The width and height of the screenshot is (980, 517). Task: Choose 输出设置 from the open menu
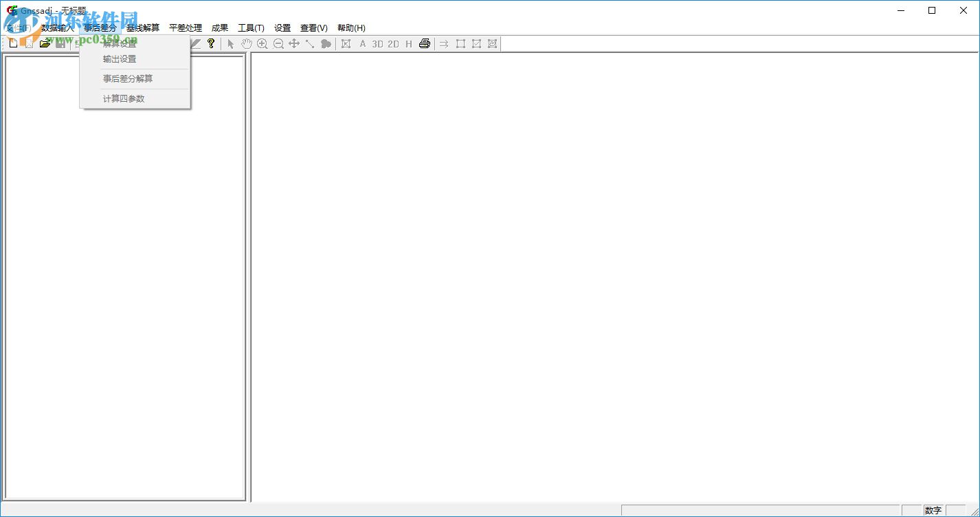[120, 59]
